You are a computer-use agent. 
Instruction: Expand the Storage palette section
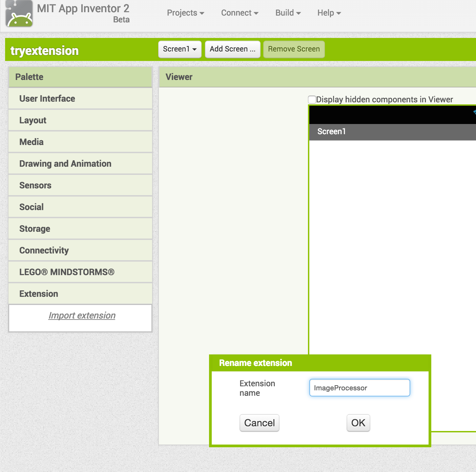pyautogui.click(x=80, y=229)
